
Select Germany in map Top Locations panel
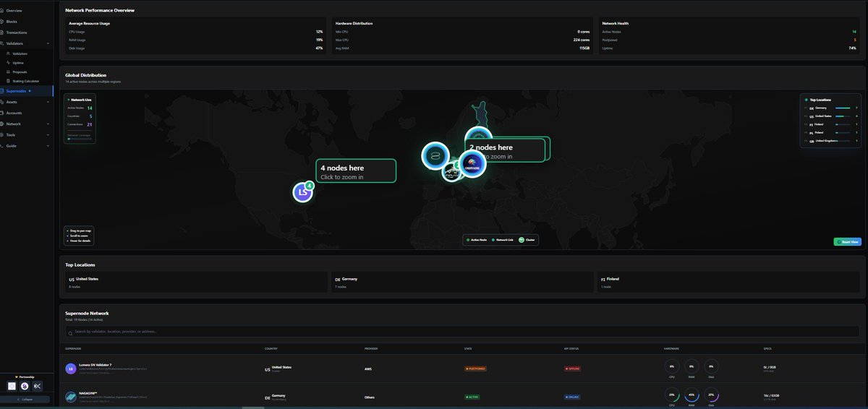830,108
